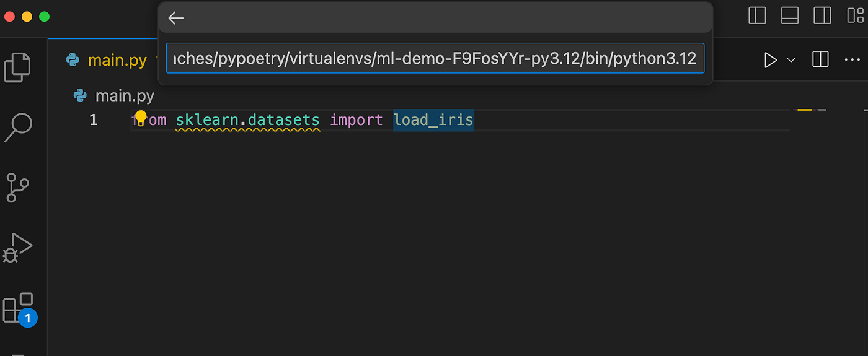Image resolution: width=868 pixels, height=356 pixels.
Task: Click the highlighted load_iris identifier
Action: click(433, 119)
